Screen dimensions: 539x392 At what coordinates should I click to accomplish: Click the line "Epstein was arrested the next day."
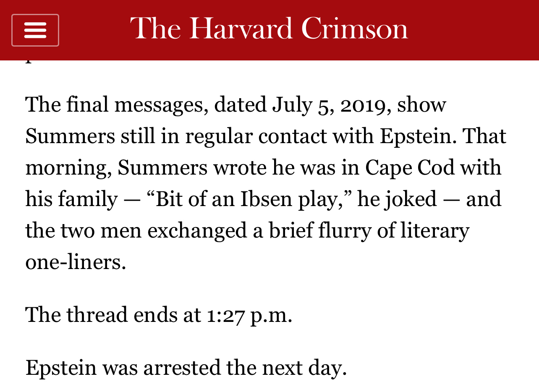186,368
